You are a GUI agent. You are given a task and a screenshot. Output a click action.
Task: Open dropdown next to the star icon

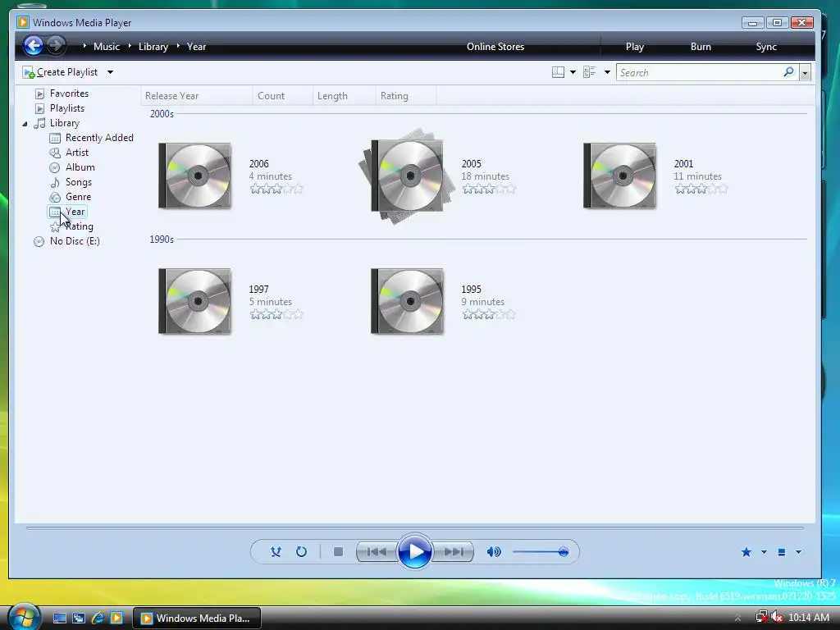click(764, 552)
